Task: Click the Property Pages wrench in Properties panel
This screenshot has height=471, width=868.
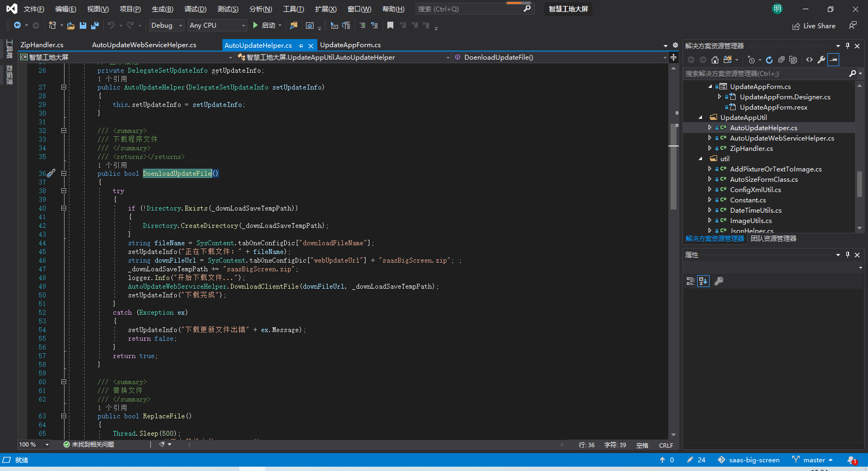Action: (719, 281)
